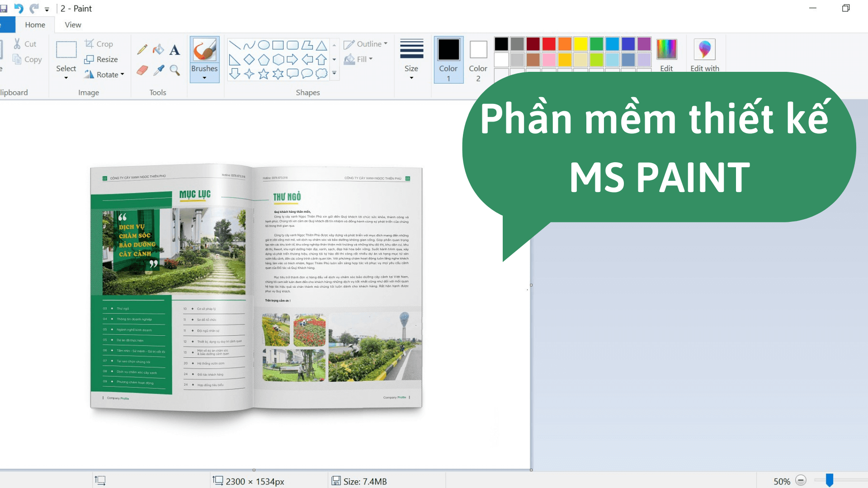The width and height of the screenshot is (868, 488).
Task: Choose the Triangle shape
Action: coord(321,45)
